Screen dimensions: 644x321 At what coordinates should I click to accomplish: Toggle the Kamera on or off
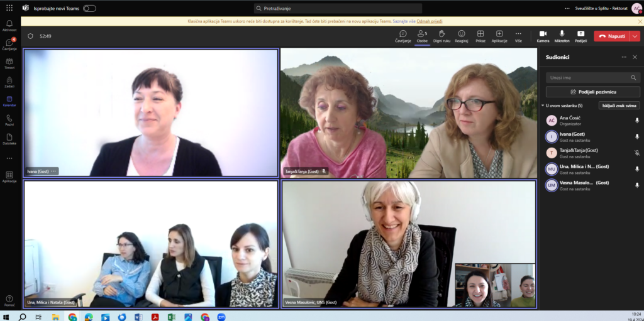pyautogui.click(x=543, y=35)
